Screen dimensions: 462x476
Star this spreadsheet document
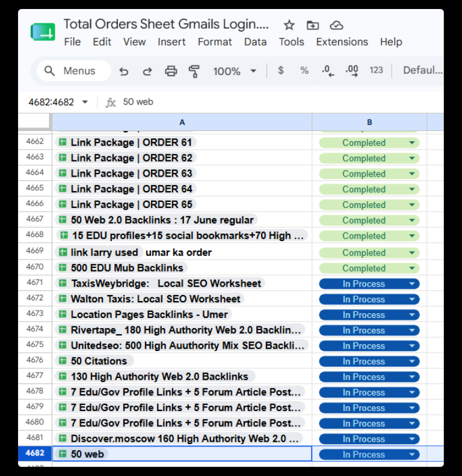point(289,25)
